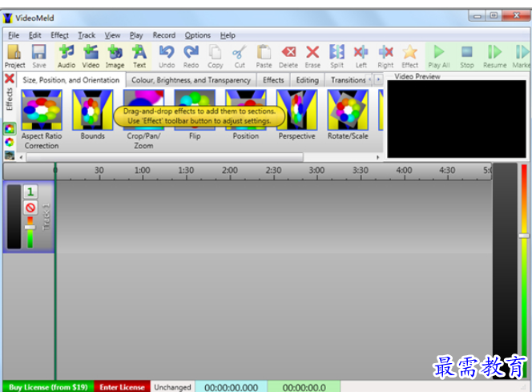Mute Track 1 with the red circle button
The height and width of the screenshot is (392, 532).
[30, 208]
